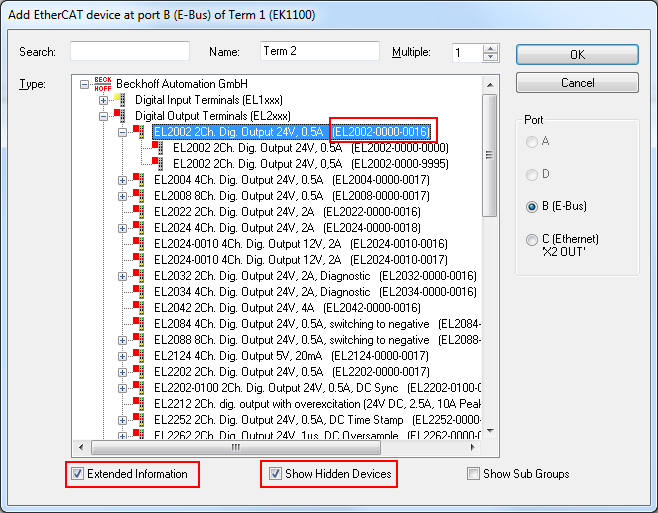
Task: Enable the Show Sub Groups checkbox
Action: tap(473, 474)
